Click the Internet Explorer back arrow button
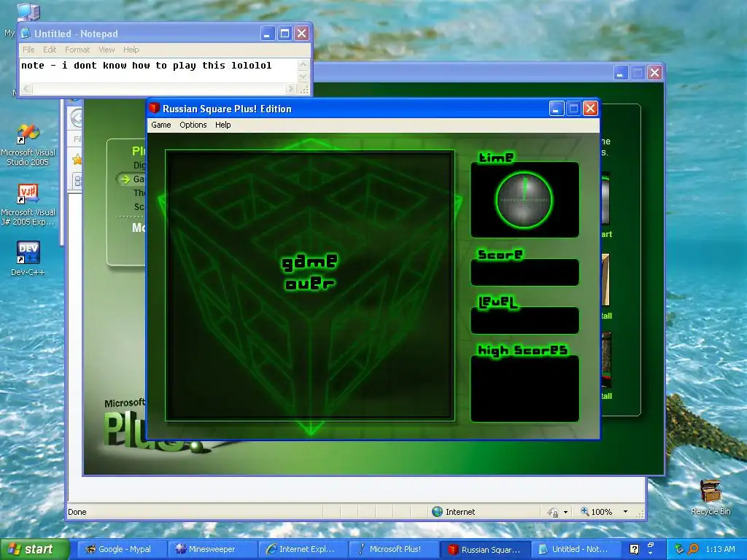 [77, 118]
